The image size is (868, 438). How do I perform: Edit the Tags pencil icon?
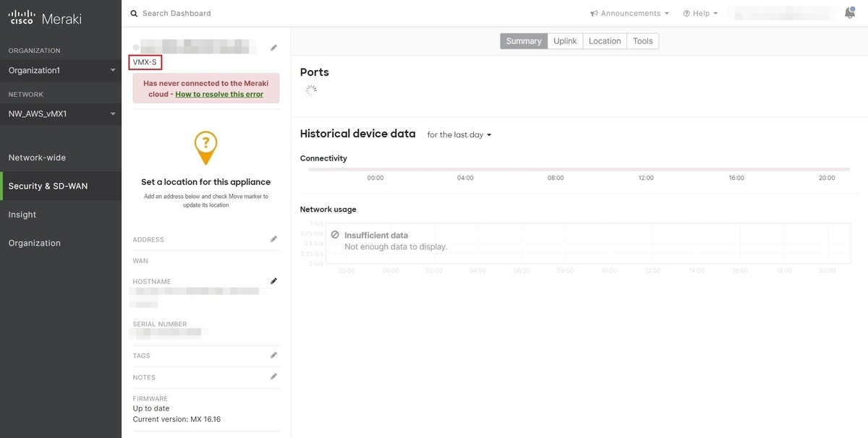click(x=273, y=355)
